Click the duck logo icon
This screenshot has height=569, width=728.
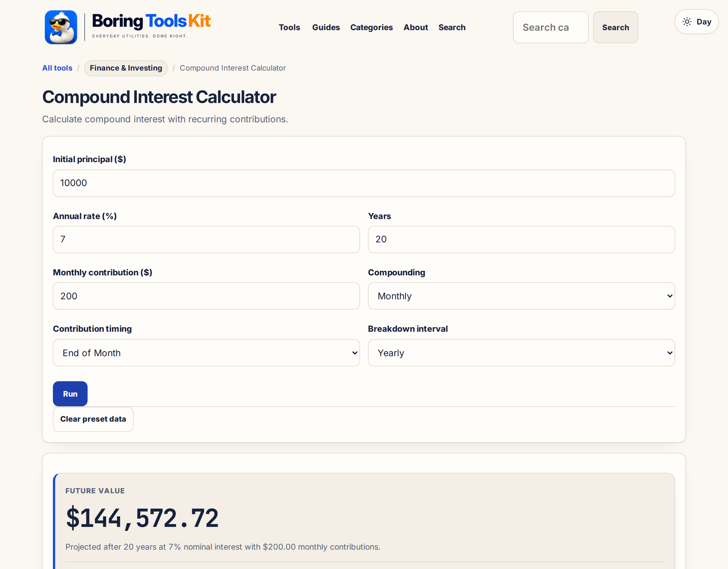61,27
